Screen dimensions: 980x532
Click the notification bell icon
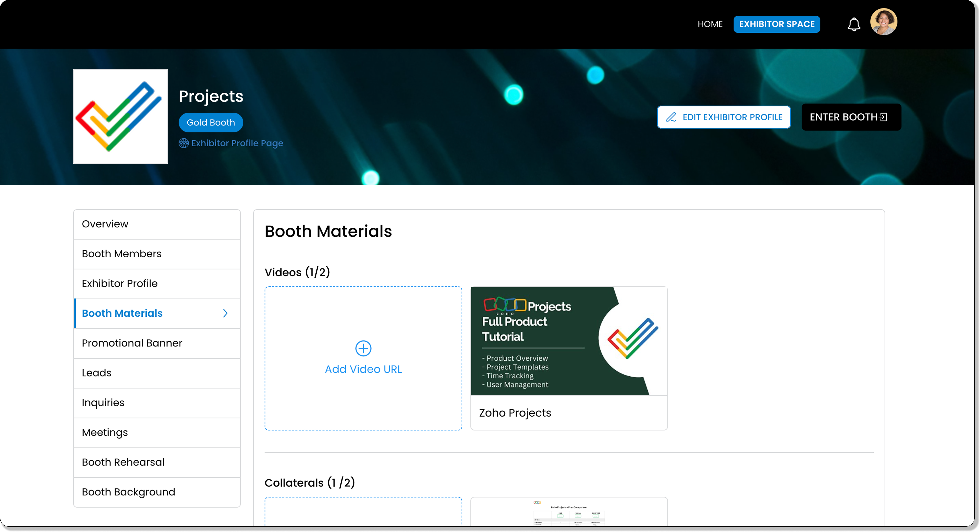854,24
